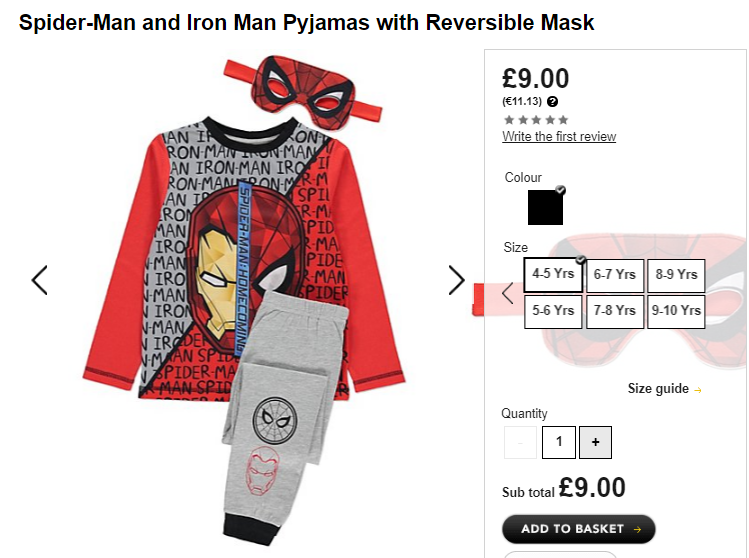Open the Size guide link
Image resolution: width=749 pixels, height=558 pixels.
point(658,389)
